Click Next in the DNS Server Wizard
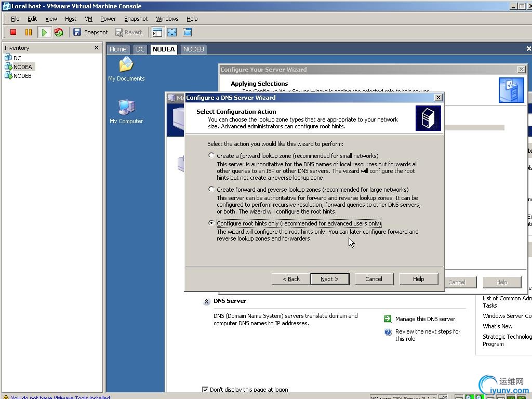This screenshot has width=532, height=399. (x=330, y=279)
